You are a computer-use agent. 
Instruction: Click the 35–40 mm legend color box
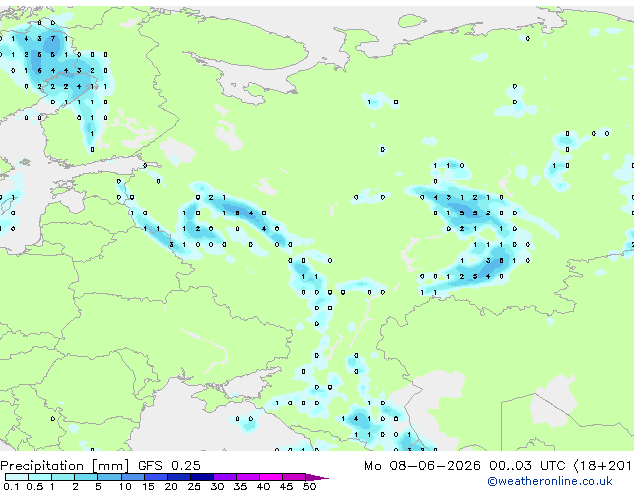tap(247, 477)
